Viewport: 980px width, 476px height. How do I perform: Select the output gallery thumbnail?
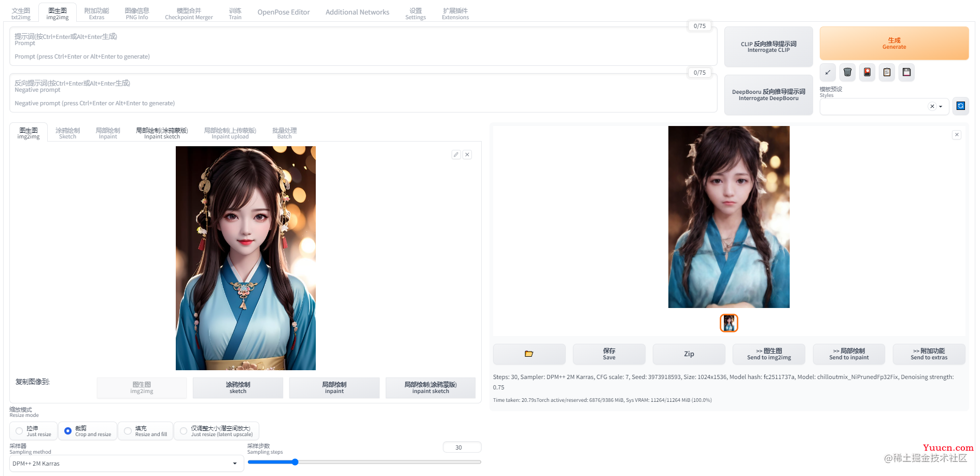(729, 323)
